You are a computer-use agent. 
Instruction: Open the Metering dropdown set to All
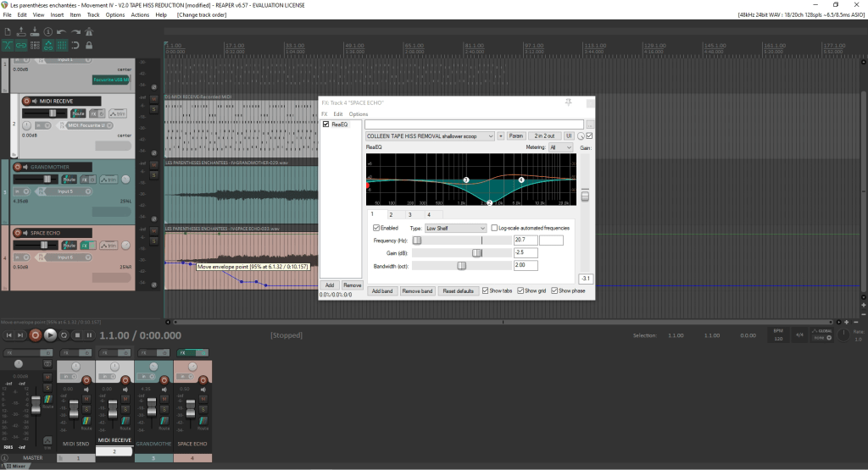click(561, 147)
